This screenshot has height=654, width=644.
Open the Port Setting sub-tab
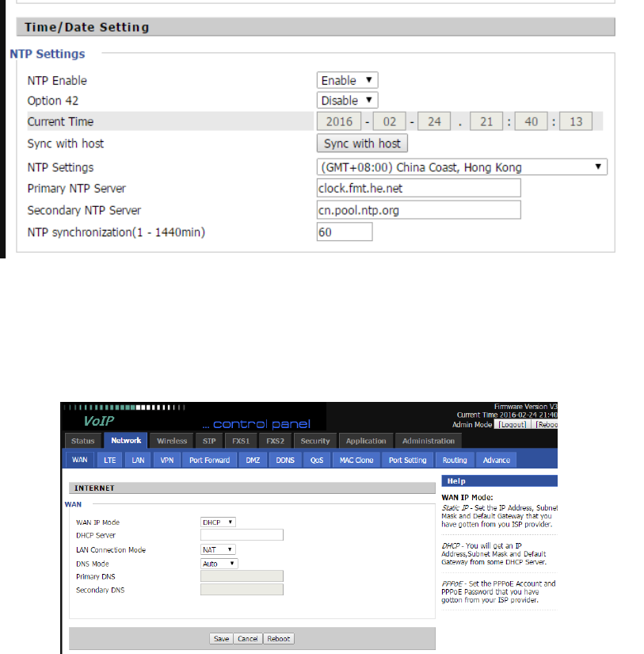point(407,460)
